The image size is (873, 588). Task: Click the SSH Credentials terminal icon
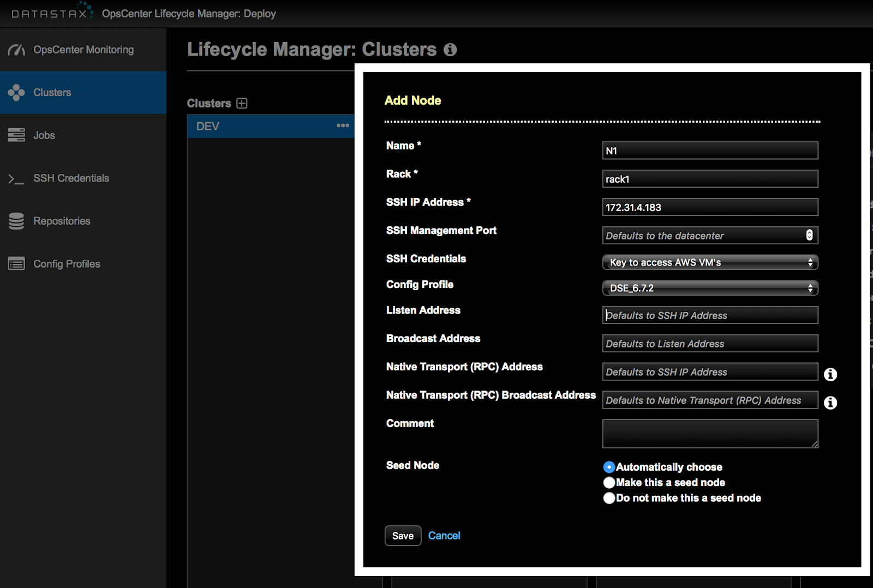pos(16,178)
